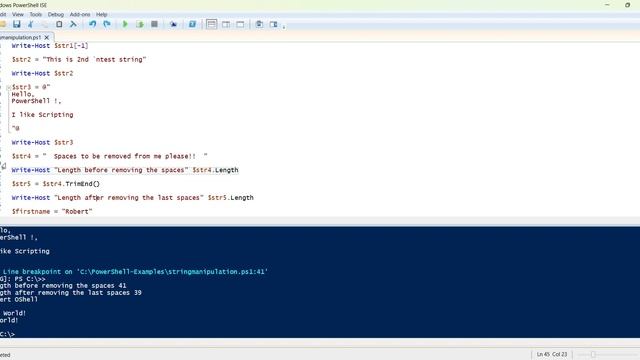The image size is (640, 360).
Task: Click the Write-Host $str1[-1] line
Action: click(x=50, y=46)
